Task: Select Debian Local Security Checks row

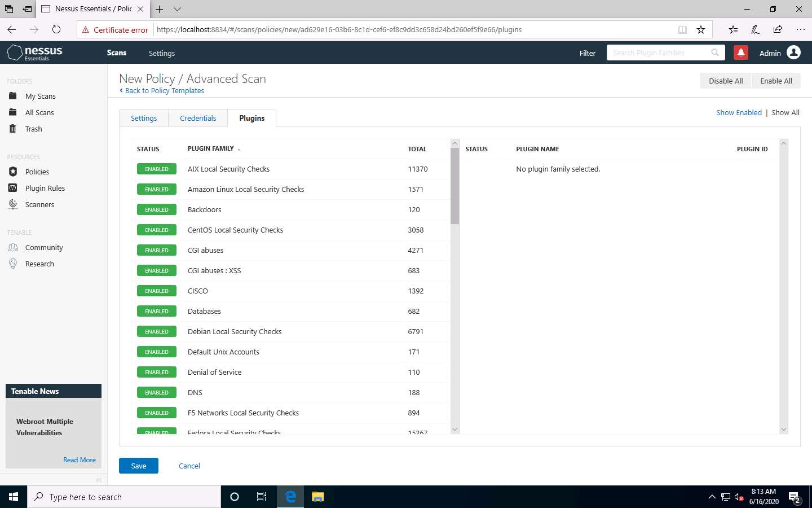Action: pos(290,331)
